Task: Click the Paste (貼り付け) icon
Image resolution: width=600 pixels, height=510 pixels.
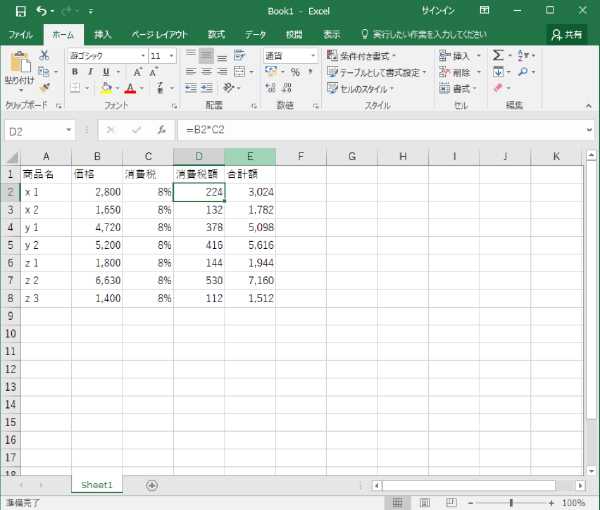Action: click(x=18, y=67)
